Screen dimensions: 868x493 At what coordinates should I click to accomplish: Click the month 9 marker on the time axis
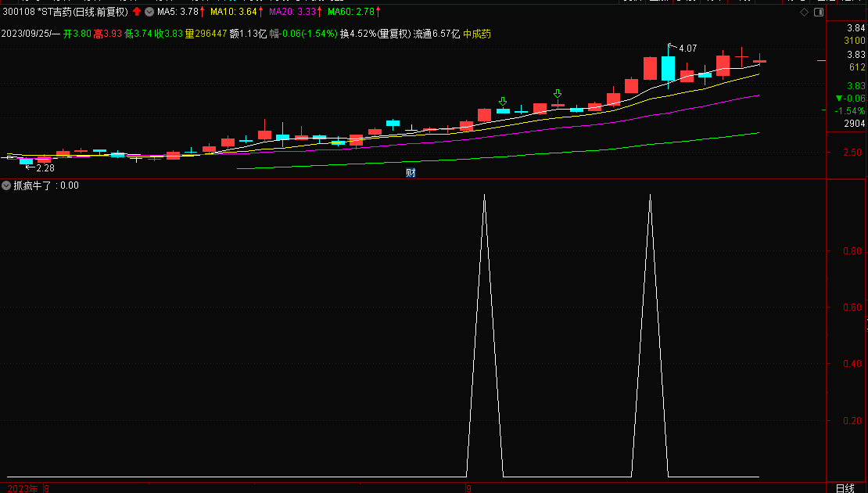pos(469,488)
